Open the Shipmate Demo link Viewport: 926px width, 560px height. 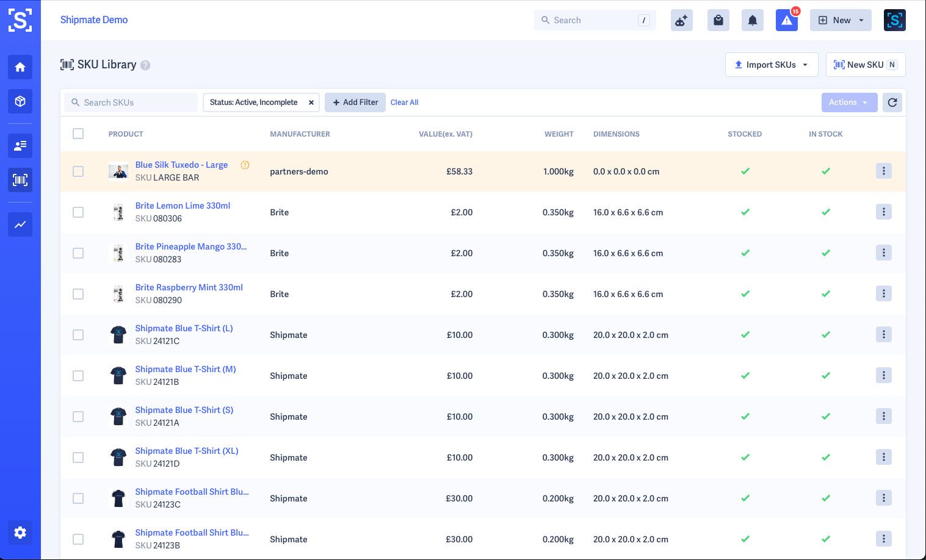point(94,20)
